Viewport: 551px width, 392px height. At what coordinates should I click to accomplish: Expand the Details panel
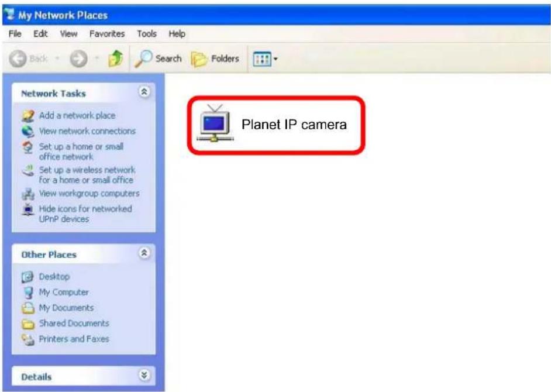click(144, 375)
